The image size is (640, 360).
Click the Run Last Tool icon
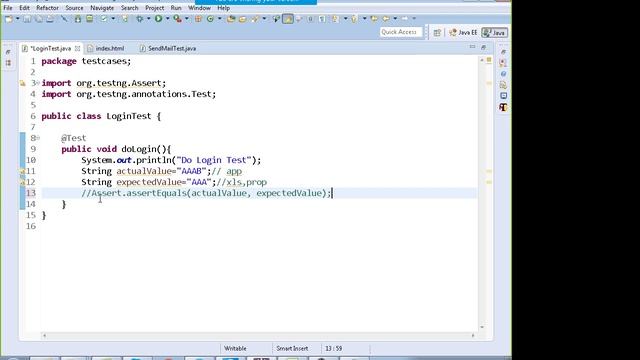coord(178,19)
